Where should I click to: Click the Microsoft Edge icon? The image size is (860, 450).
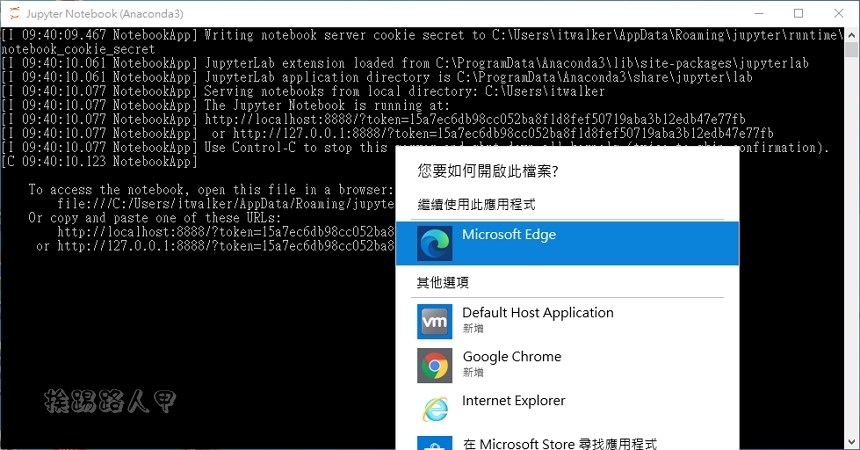[434, 243]
